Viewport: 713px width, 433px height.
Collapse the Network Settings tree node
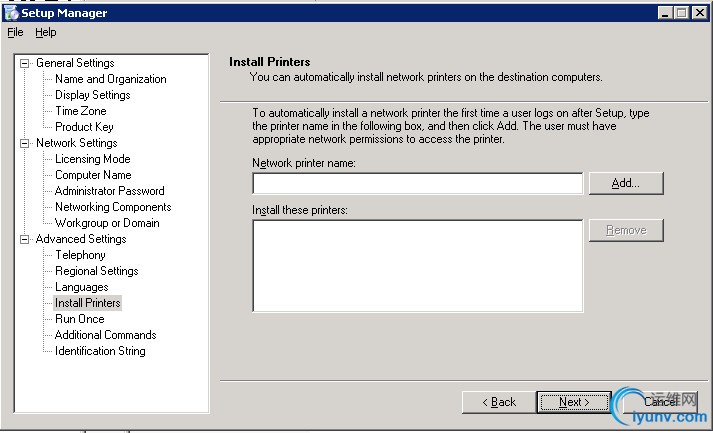click(x=25, y=143)
